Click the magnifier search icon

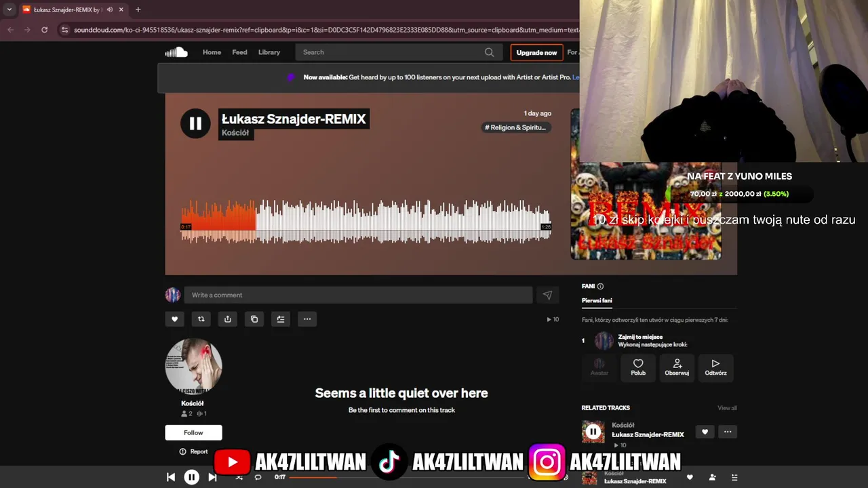click(x=489, y=52)
